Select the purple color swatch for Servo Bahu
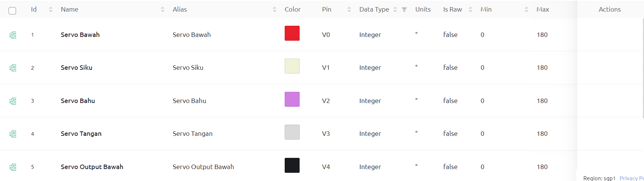Screen dimensions: 644x181 coord(292,99)
